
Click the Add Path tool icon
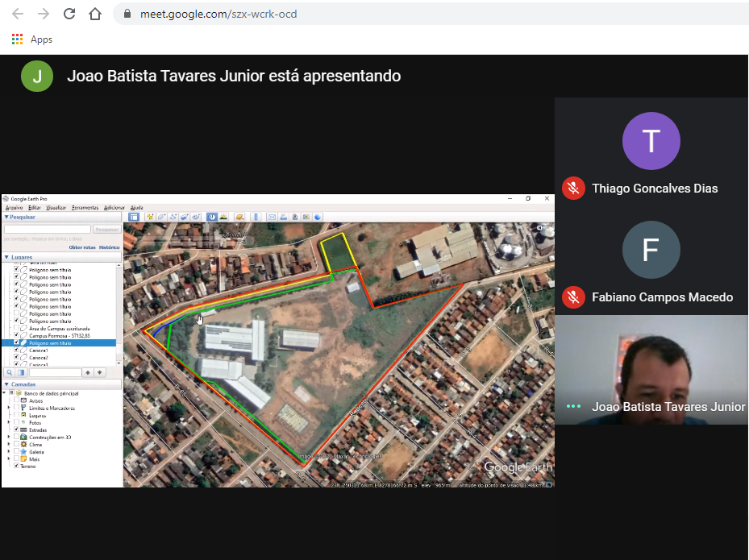tap(173, 217)
